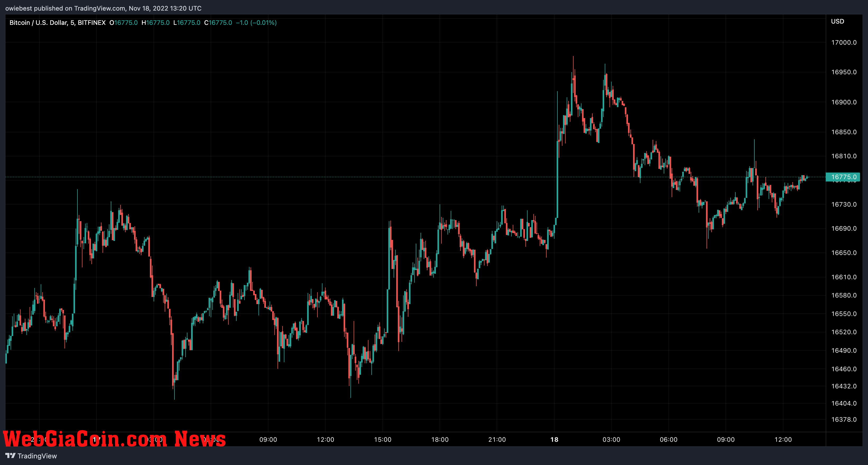Click the price change −1.0 (−0.01%)
The image size is (868, 465).
click(x=256, y=22)
